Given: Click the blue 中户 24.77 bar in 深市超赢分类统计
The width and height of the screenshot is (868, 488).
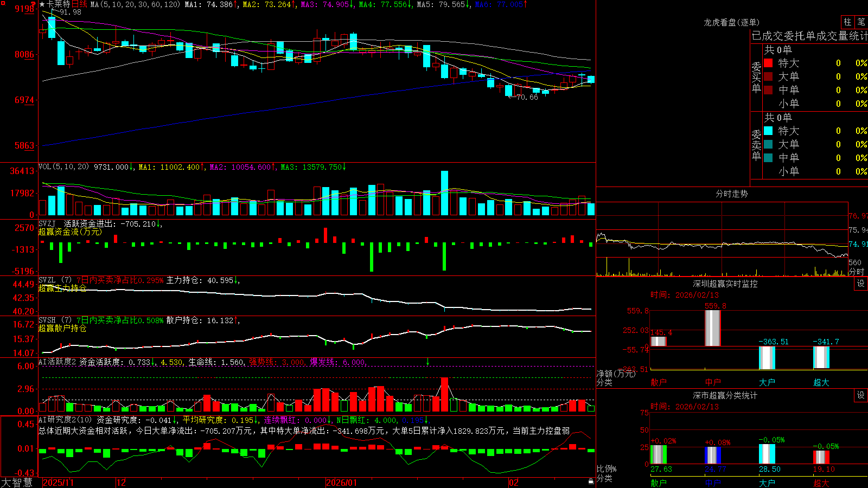Looking at the screenshot, I should pyautogui.click(x=713, y=455).
